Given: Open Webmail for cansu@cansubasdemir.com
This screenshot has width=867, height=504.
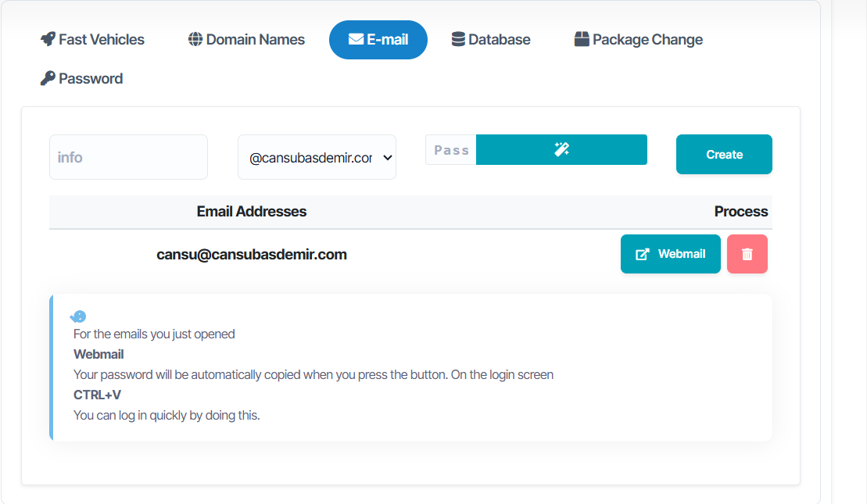Looking at the screenshot, I should pyautogui.click(x=670, y=254).
